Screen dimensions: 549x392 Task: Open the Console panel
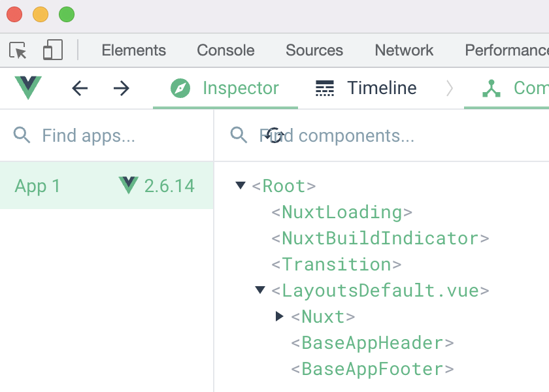[x=225, y=50]
